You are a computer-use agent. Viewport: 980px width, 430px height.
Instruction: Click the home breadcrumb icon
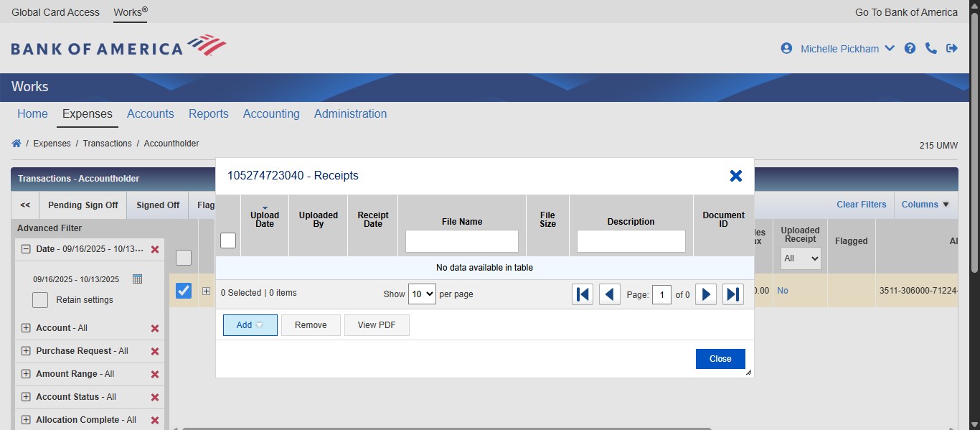17,144
